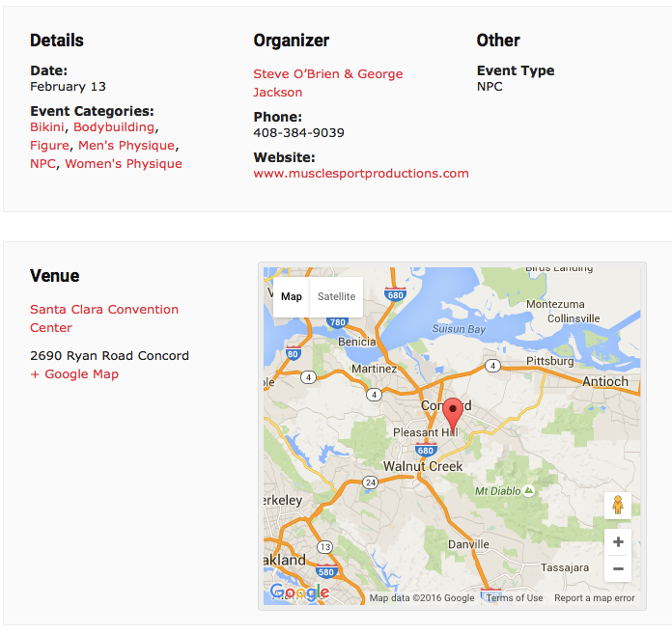View Men's Physique category
The width and height of the screenshot is (672, 634).
pos(126,146)
